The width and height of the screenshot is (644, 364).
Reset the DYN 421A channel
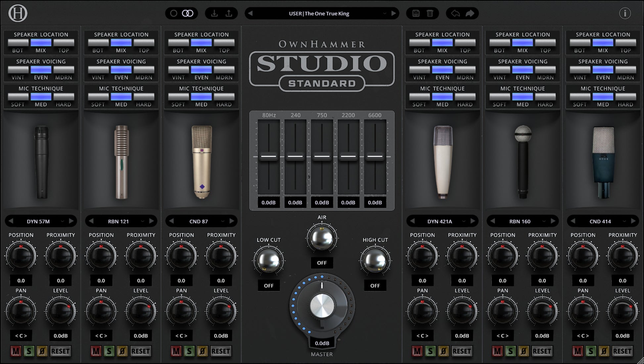(x=462, y=351)
